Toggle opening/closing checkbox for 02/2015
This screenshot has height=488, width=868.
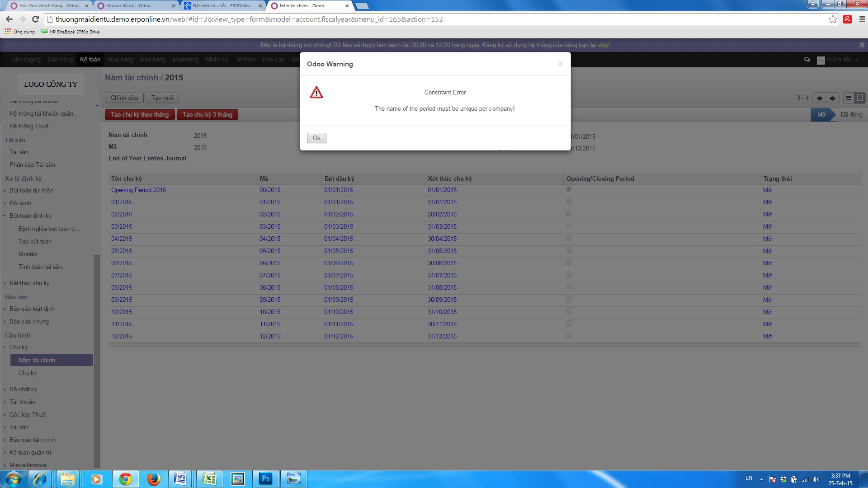click(569, 214)
